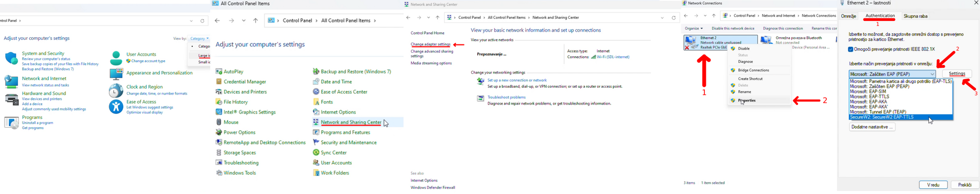Open the Intel Graphics Settings icon
This screenshot has height=194, width=980.
click(219, 112)
